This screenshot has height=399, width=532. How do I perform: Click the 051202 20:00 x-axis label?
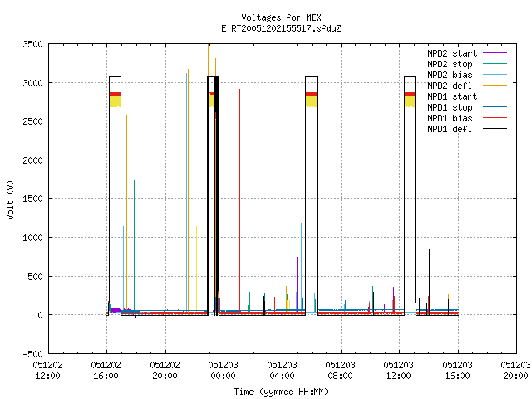click(x=165, y=370)
